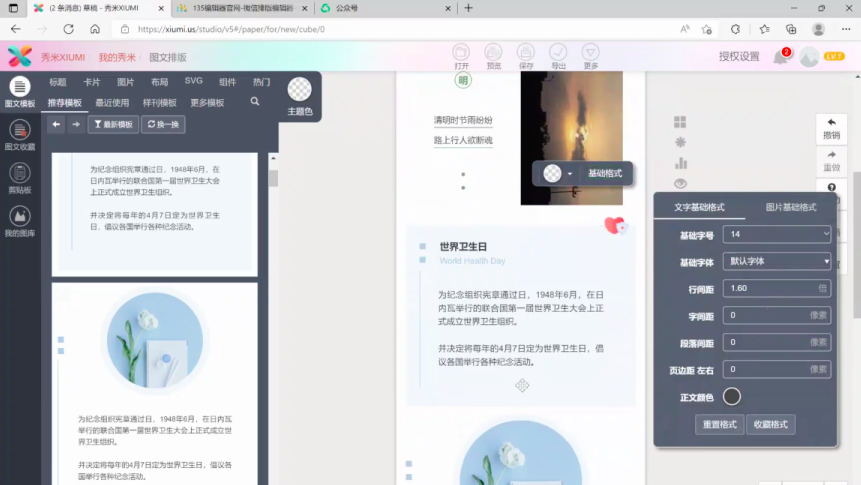Open the user avatar menu
This screenshot has width=861, height=485.
click(809, 57)
